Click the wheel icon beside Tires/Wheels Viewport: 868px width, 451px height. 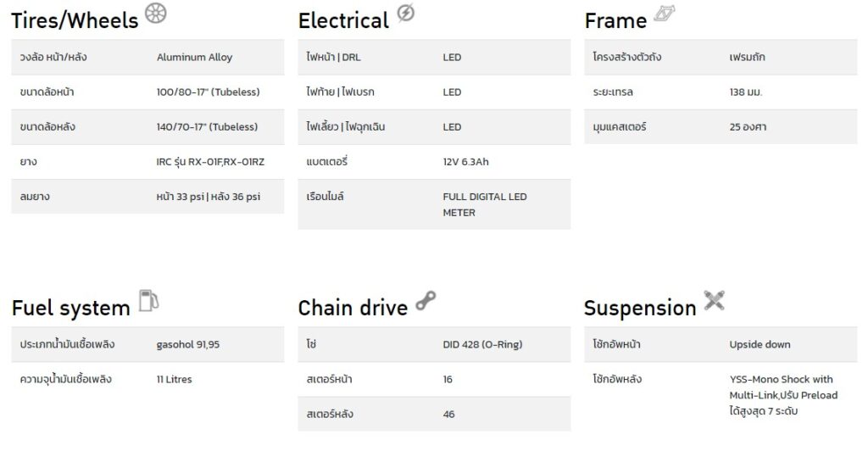[156, 13]
